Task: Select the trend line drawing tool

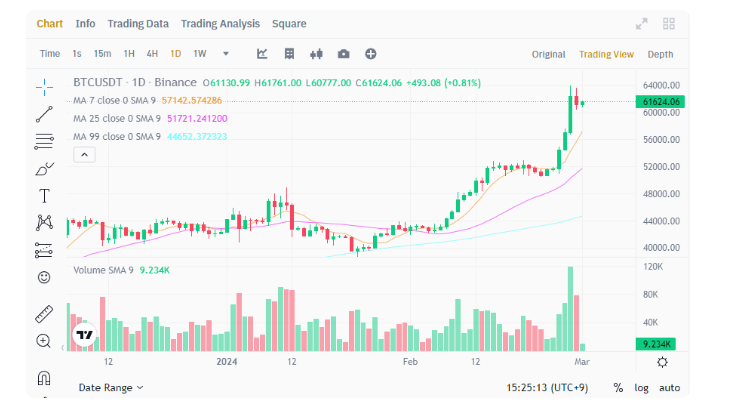Action: 44,114
